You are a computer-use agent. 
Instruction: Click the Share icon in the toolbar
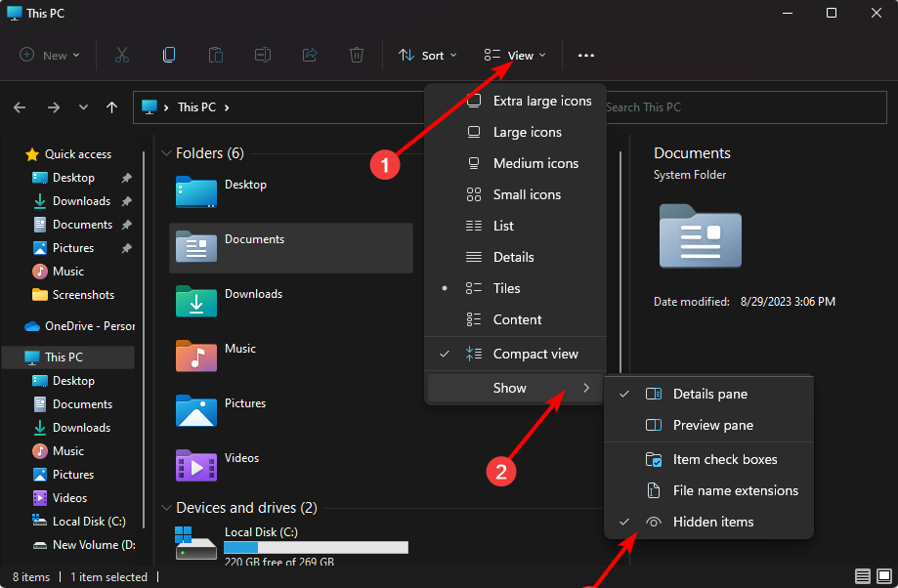[x=309, y=55]
